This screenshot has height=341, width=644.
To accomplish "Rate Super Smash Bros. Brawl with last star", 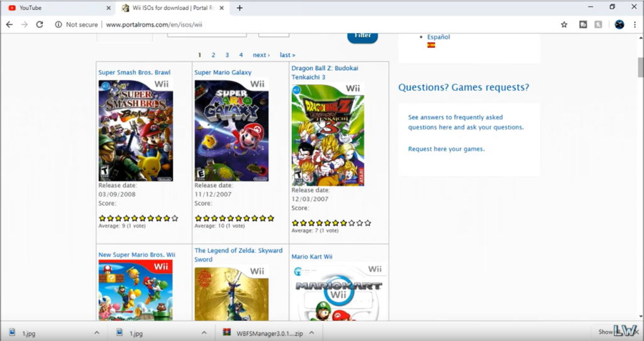I will coord(175,219).
